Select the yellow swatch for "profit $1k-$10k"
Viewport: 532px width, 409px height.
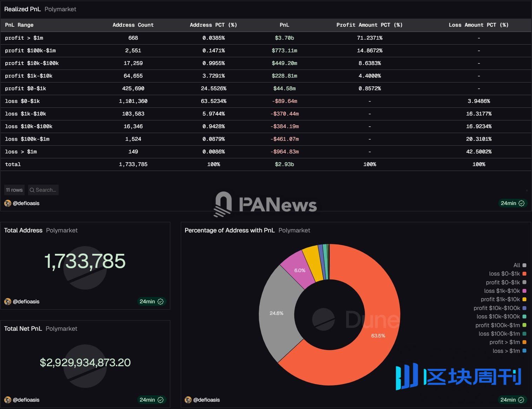[524, 299]
